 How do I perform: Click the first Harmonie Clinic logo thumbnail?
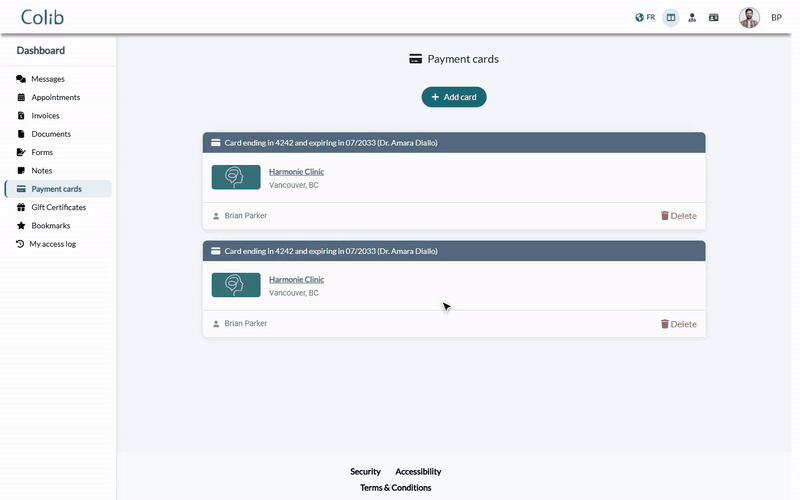point(236,177)
